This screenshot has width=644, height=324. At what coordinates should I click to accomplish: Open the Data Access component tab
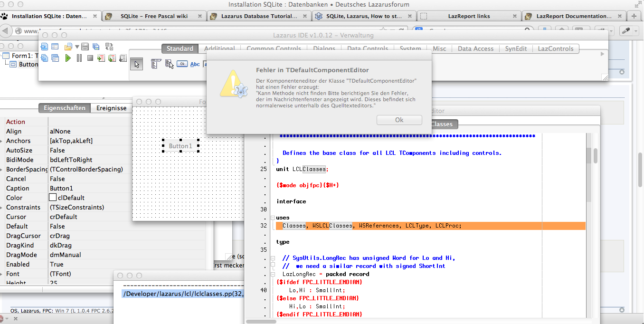coord(475,48)
